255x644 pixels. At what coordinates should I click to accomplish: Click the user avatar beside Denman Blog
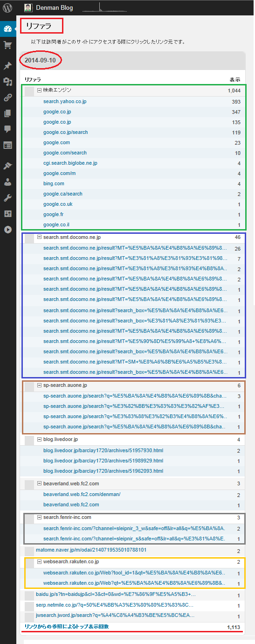pyautogui.click(x=28, y=7)
